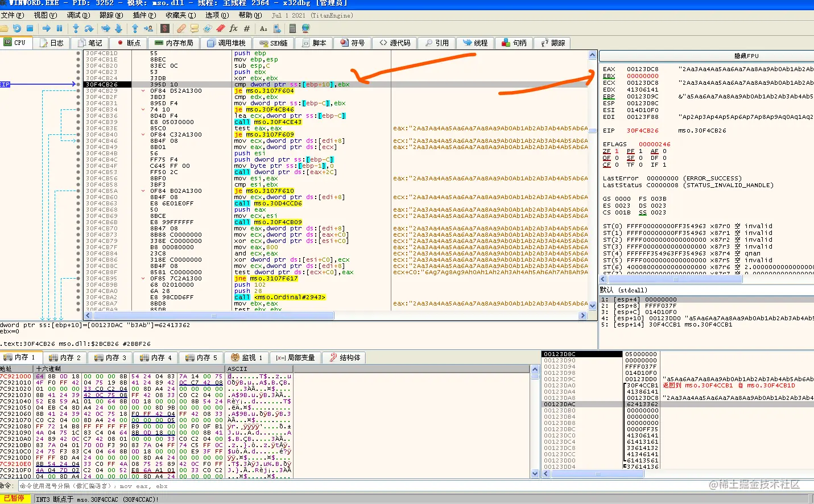Click the Execute Till Return icon
Image resolution: width=814 pixels, height=504 pixels.
[x=135, y=28]
